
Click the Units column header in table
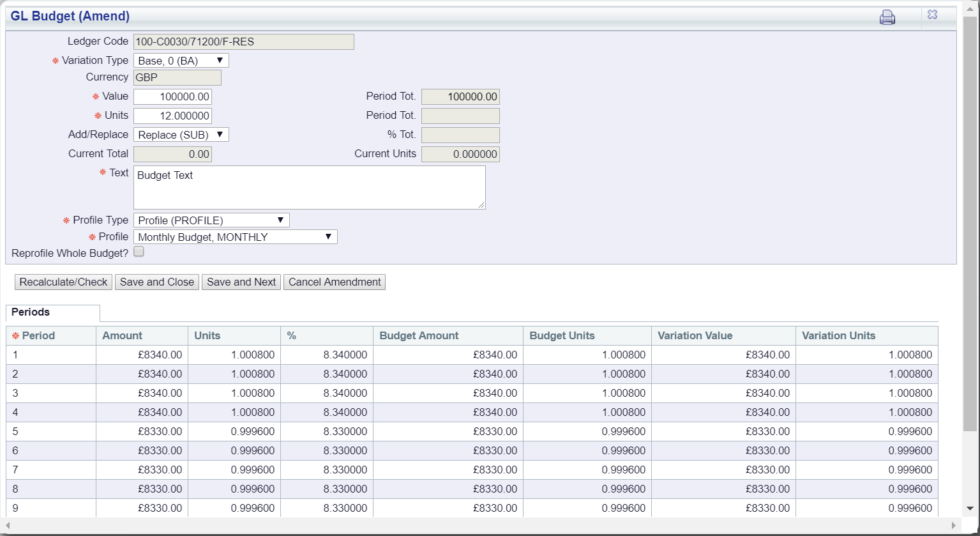tap(234, 335)
